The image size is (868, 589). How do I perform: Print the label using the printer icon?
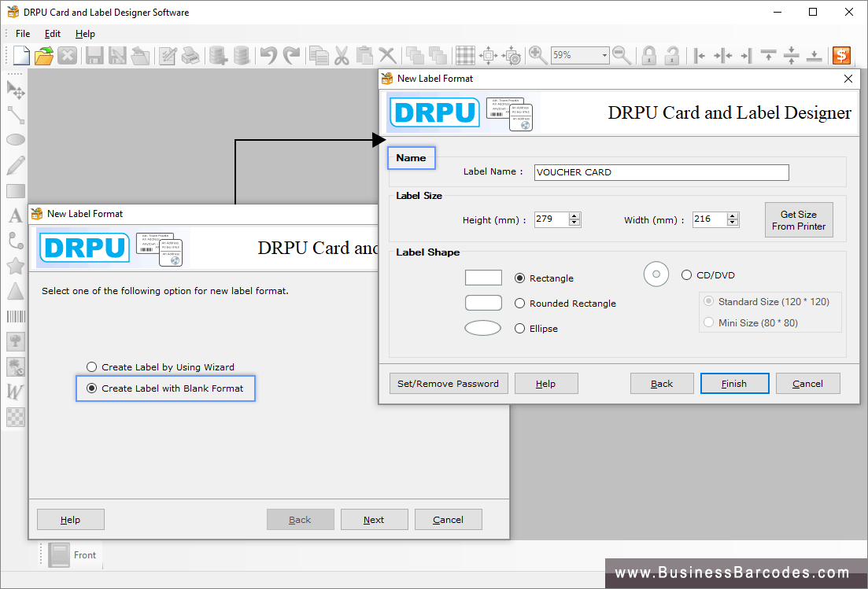click(191, 55)
